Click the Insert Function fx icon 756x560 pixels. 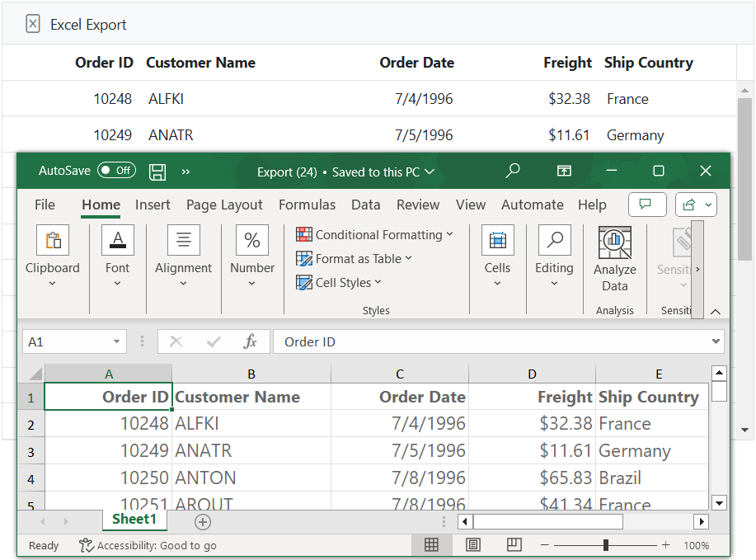pyautogui.click(x=251, y=341)
